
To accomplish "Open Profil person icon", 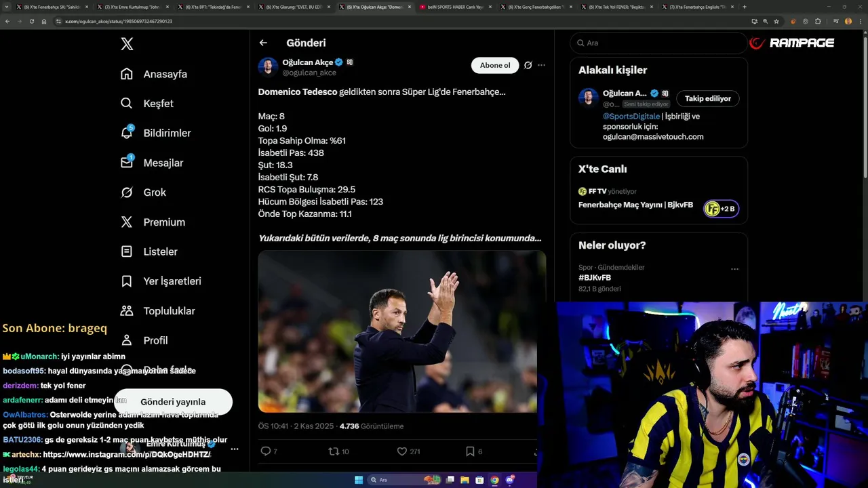I will click(x=127, y=340).
